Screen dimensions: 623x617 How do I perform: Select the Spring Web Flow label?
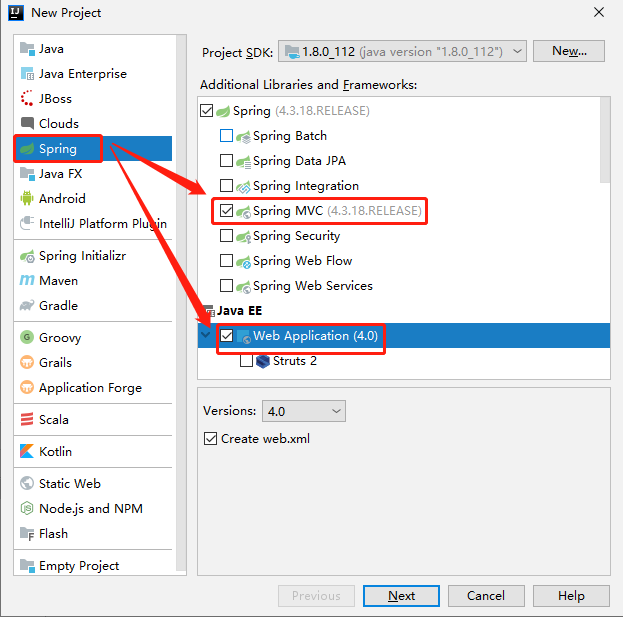point(302,261)
